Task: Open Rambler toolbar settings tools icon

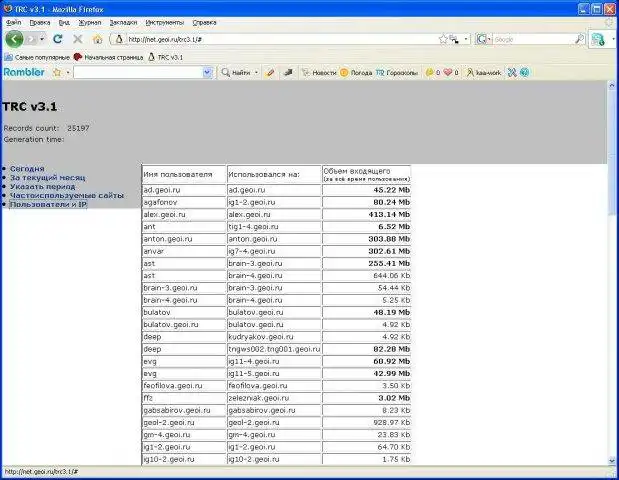Action: click(x=512, y=72)
